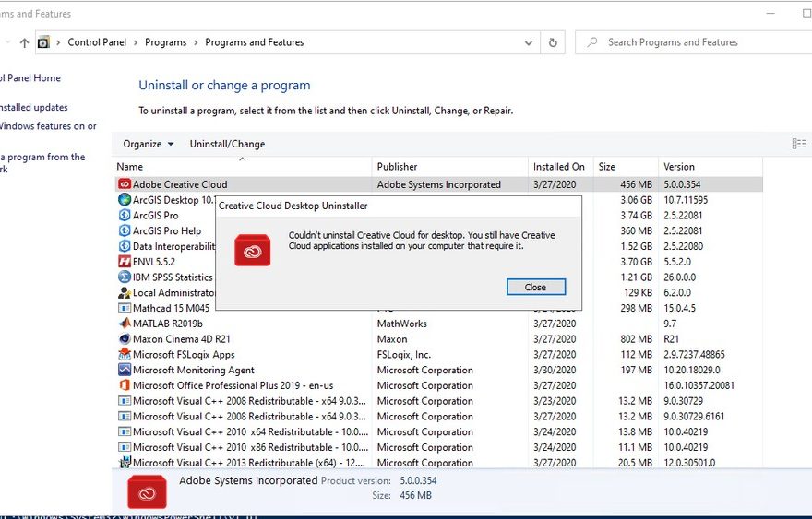This screenshot has width=812, height=519.
Task: Click the 802 MB size cell
Action: (x=637, y=339)
